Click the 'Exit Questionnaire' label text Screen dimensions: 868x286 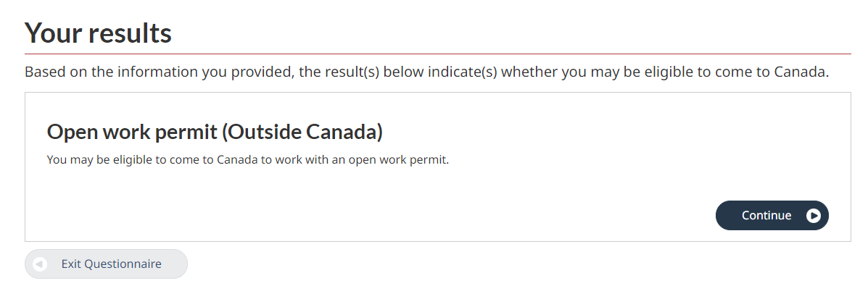pos(111,264)
